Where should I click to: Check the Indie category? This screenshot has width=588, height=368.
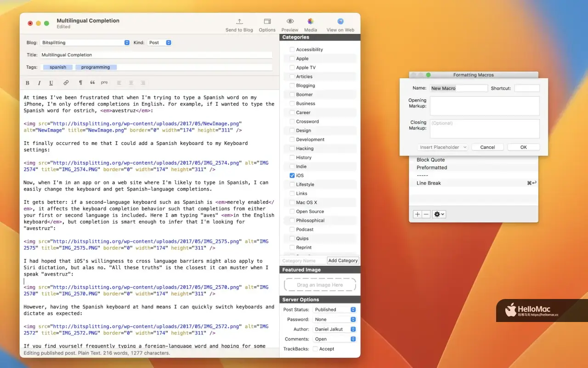coord(292,167)
